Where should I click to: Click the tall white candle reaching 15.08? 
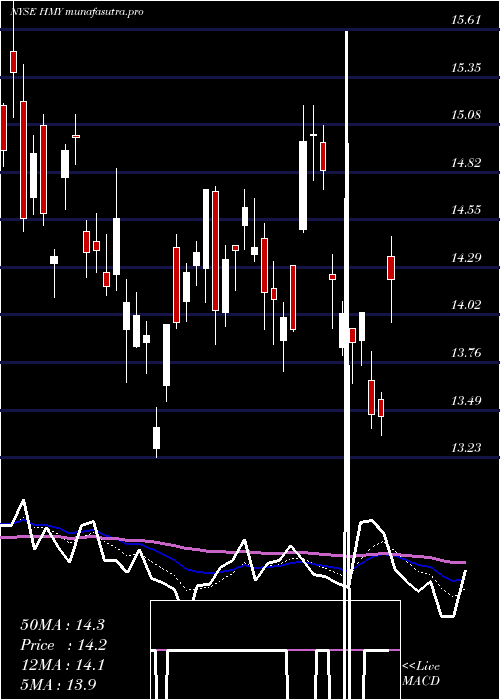[x=303, y=185]
